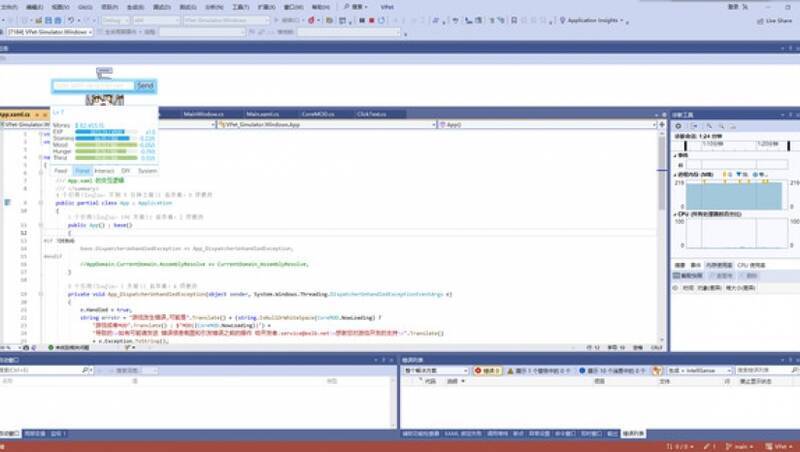
Task: Click the Pause debugging icon
Action: click(x=361, y=19)
